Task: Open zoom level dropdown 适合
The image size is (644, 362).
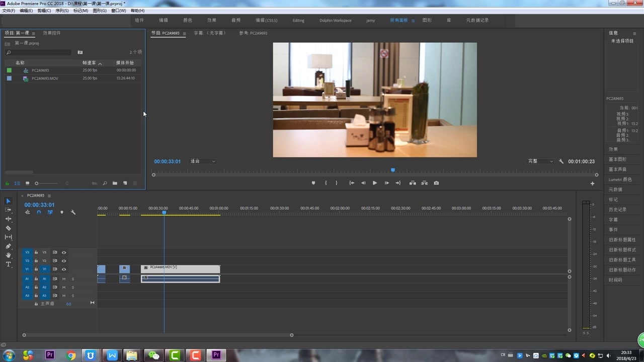Action: [203, 161]
